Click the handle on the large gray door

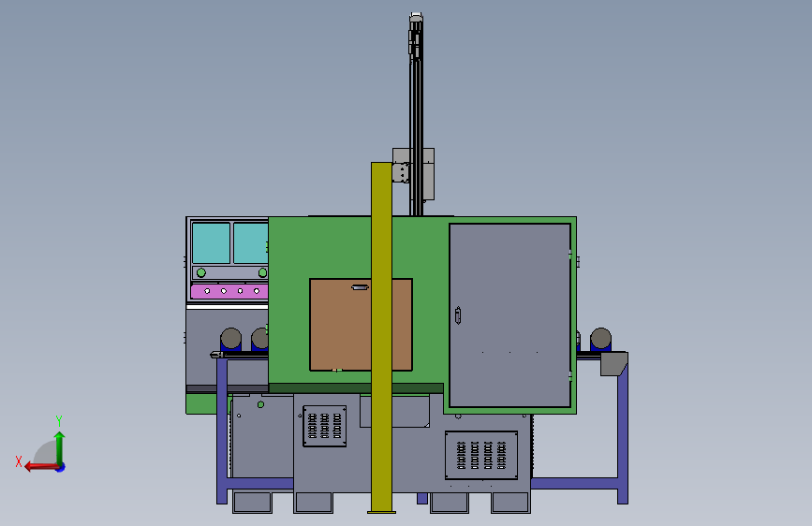pos(458,315)
